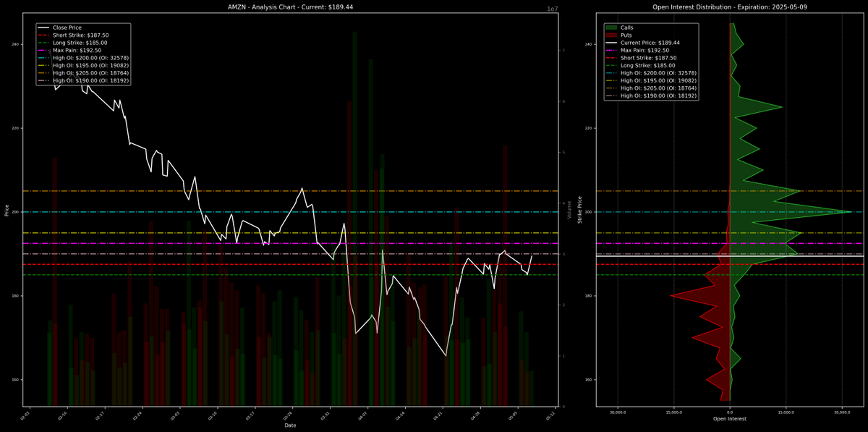
Task: Click the '0.0' tick on the Open Interest axis
Action: [730, 412]
